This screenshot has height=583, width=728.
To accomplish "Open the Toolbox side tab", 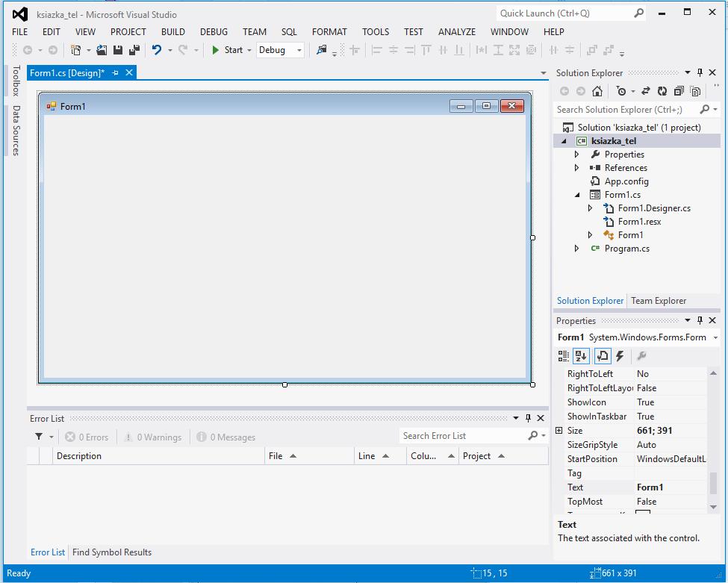I will tap(16, 81).
